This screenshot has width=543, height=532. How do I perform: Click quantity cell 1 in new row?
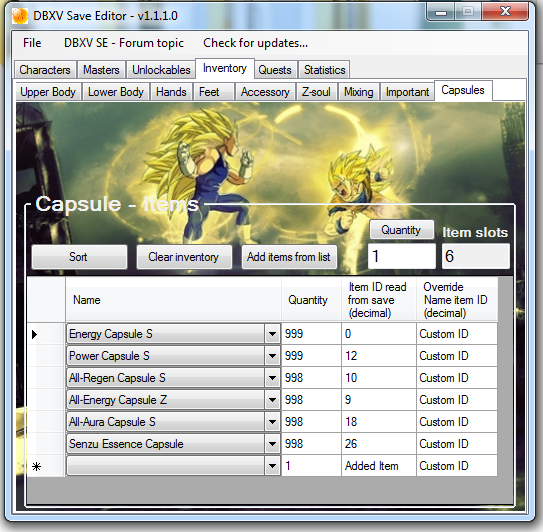click(311, 466)
